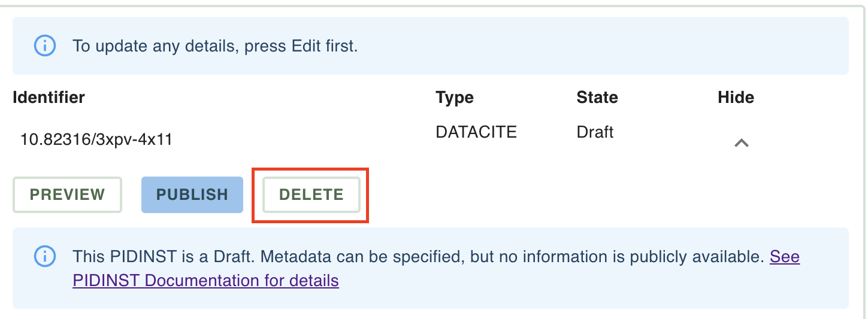Viewport: 868px width, 319px height.
Task: Click the Identifier column header
Action: (x=49, y=97)
